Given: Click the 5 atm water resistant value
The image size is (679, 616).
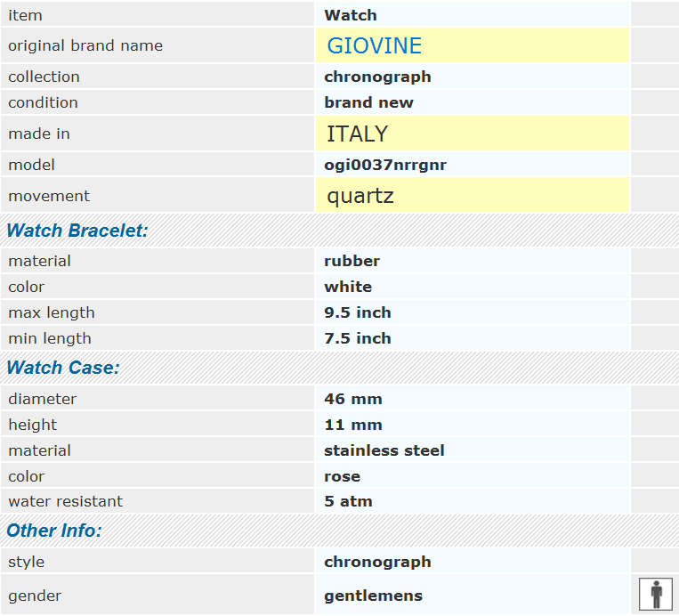Looking at the screenshot, I should point(348,501).
